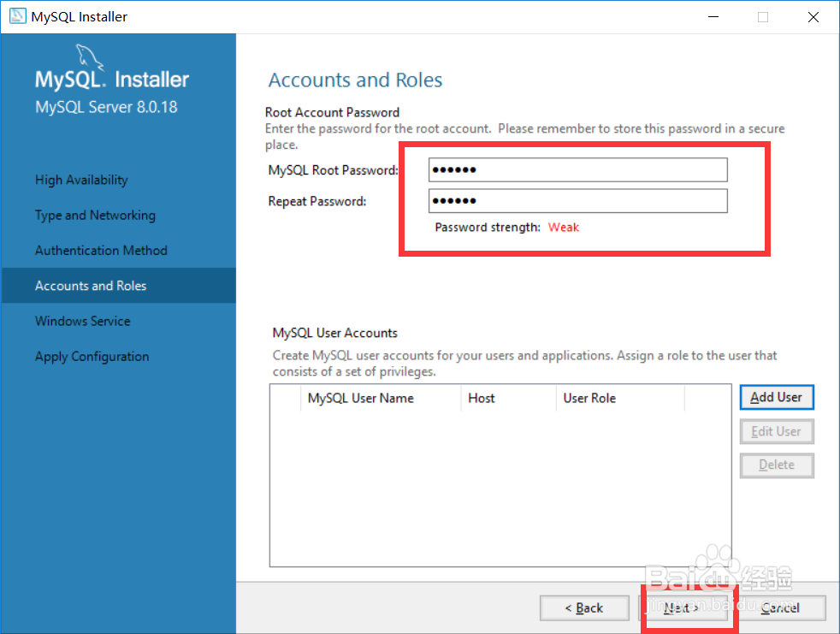The image size is (840, 634).
Task: Open the High Availability step
Action: click(x=81, y=180)
